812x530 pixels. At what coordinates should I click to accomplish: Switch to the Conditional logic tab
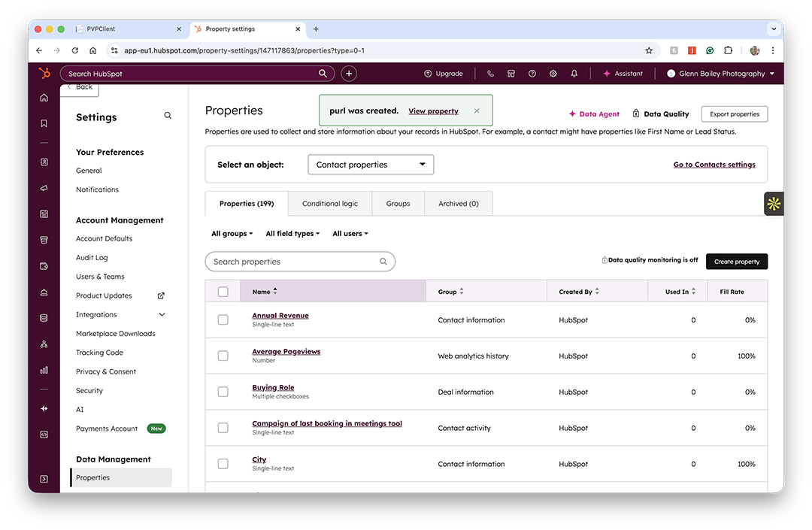click(x=330, y=204)
